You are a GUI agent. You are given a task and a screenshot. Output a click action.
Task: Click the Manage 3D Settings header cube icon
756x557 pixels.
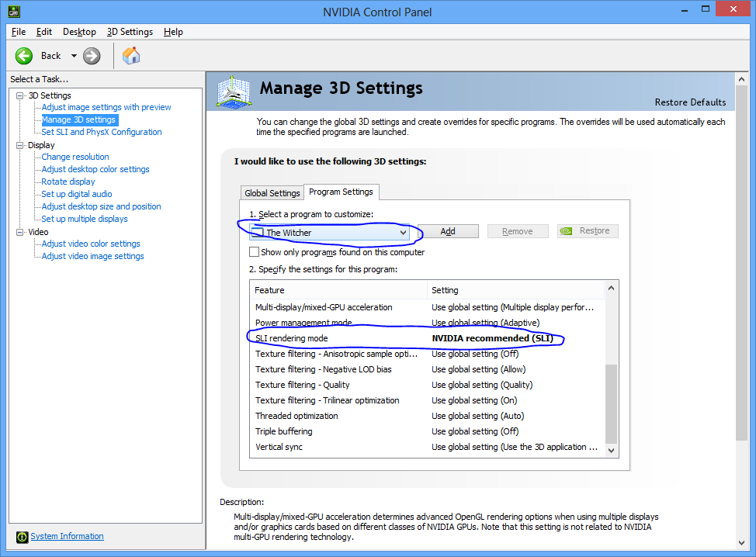click(x=234, y=92)
